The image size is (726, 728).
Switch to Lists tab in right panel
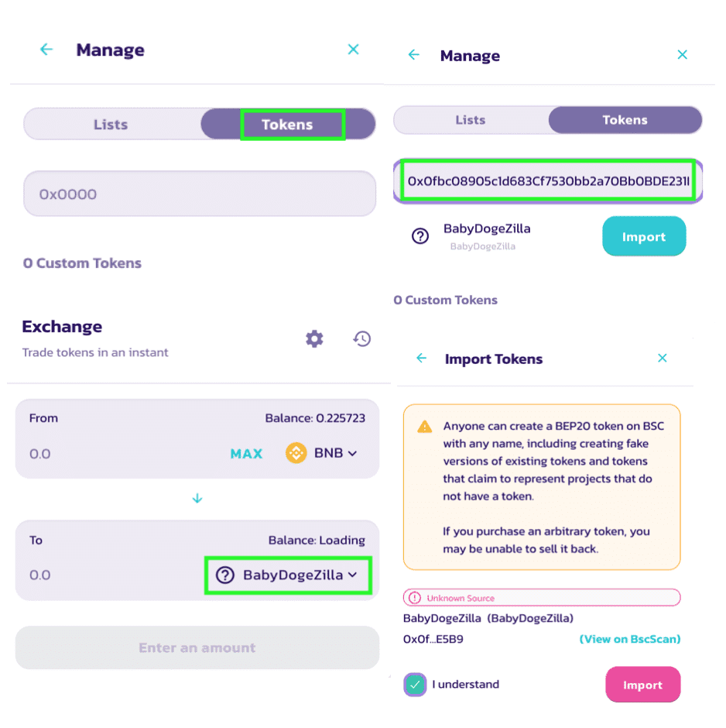[x=471, y=120]
